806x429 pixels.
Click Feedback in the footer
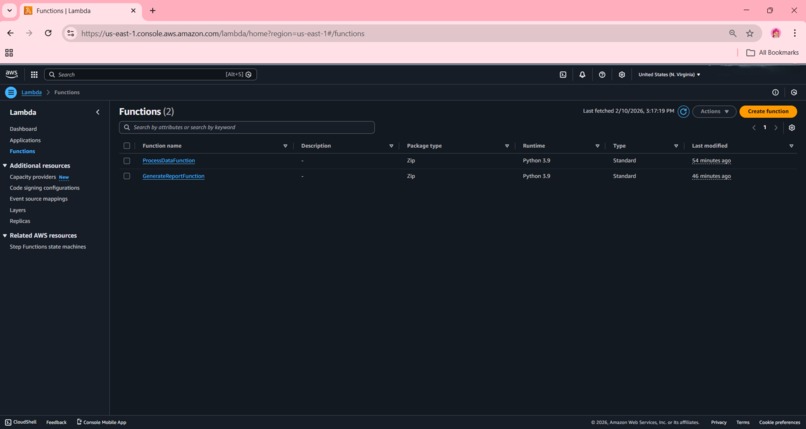(x=57, y=422)
